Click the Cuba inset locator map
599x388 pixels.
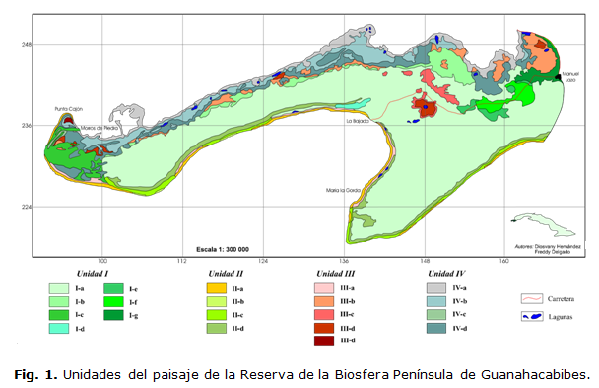(x=543, y=225)
